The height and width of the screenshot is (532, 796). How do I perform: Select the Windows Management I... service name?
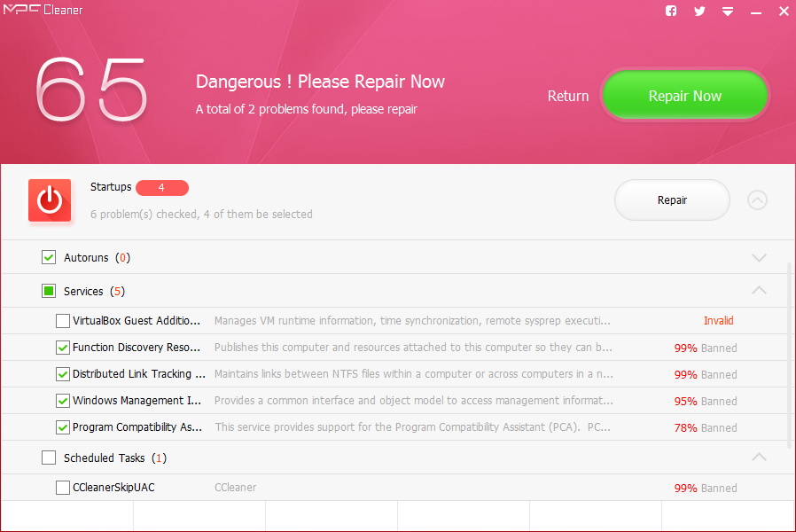coord(137,401)
